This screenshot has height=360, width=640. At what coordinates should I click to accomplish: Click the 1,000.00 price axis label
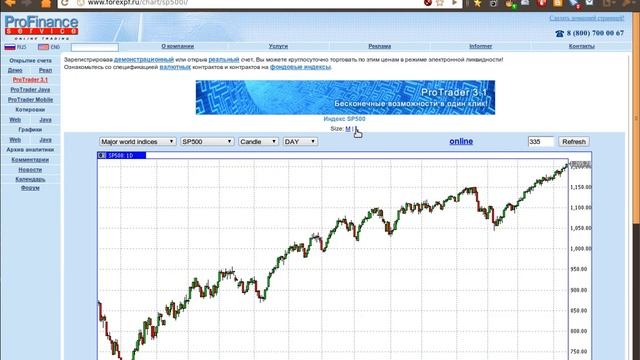[x=581, y=249]
